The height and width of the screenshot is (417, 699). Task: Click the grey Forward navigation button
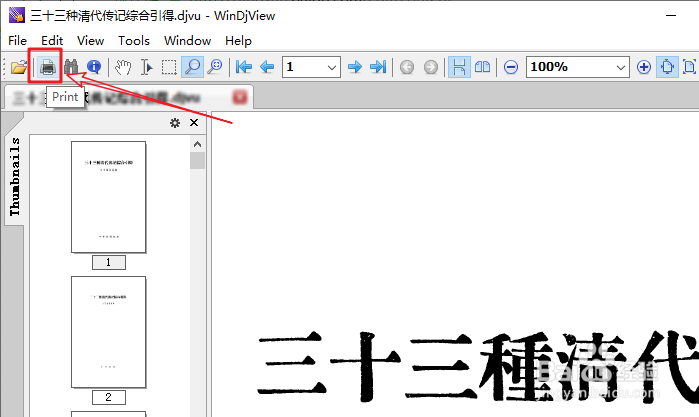[430, 67]
